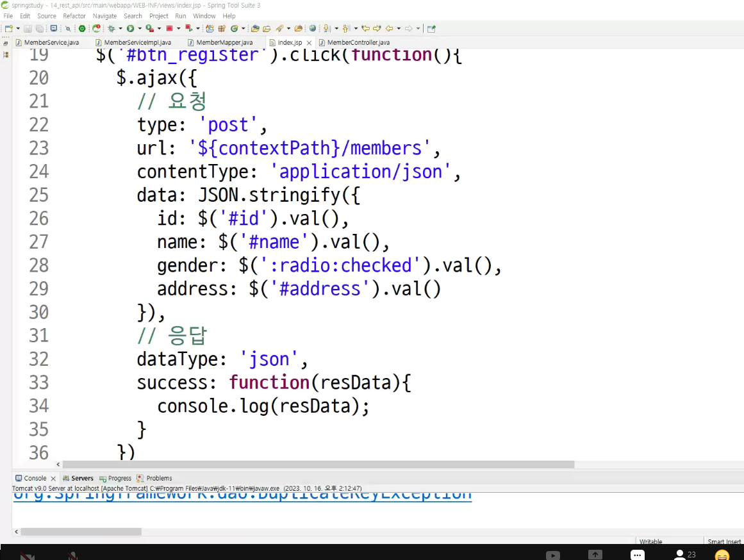Click the console scroll-left arrow
744x560 pixels.
(17, 532)
